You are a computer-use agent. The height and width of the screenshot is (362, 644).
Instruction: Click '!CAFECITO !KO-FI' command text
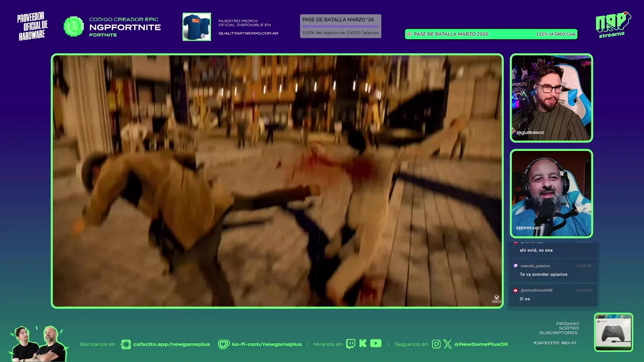[554, 343]
